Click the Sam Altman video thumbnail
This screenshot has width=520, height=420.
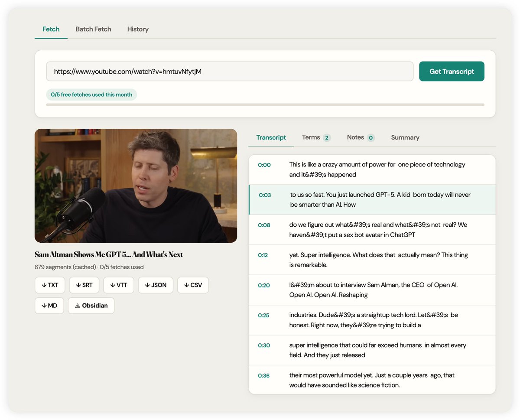coord(136,186)
